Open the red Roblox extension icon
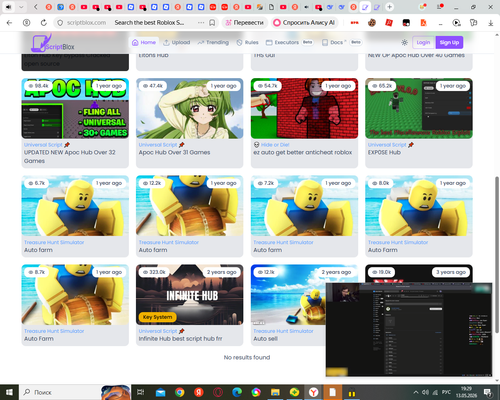This screenshot has height=400, width=500. pyautogui.click(x=389, y=23)
